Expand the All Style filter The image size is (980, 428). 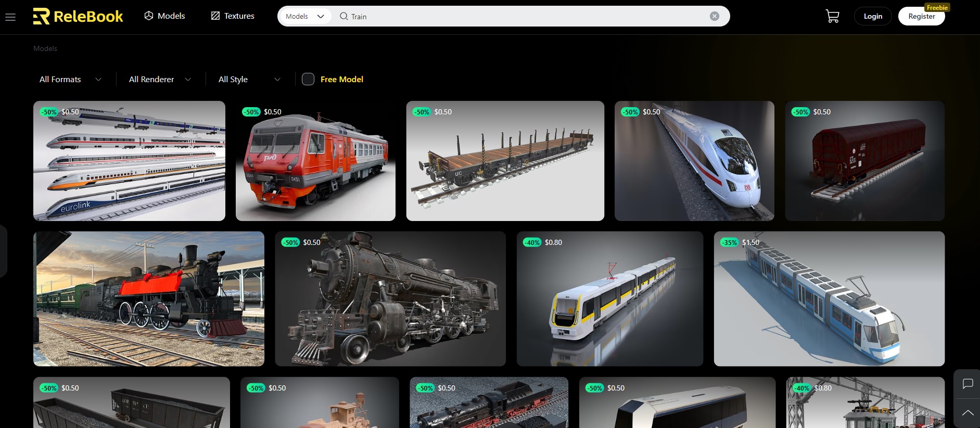tap(249, 79)
